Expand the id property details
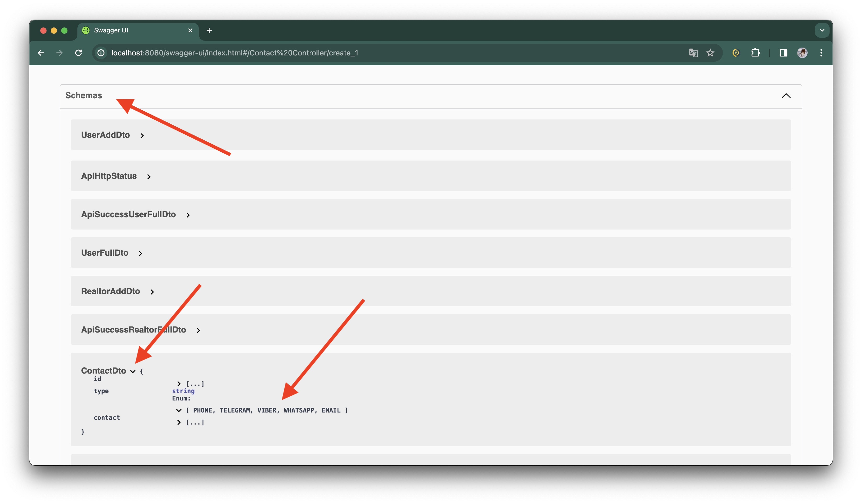Viewport: 862px width, 504px height. point(179,384)
